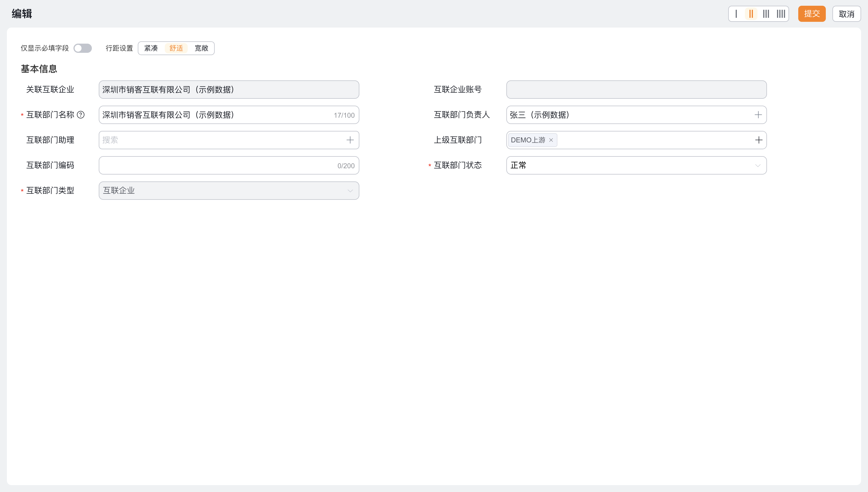
Task: Click the 0/200 character counter
Action: click(346, 166)
